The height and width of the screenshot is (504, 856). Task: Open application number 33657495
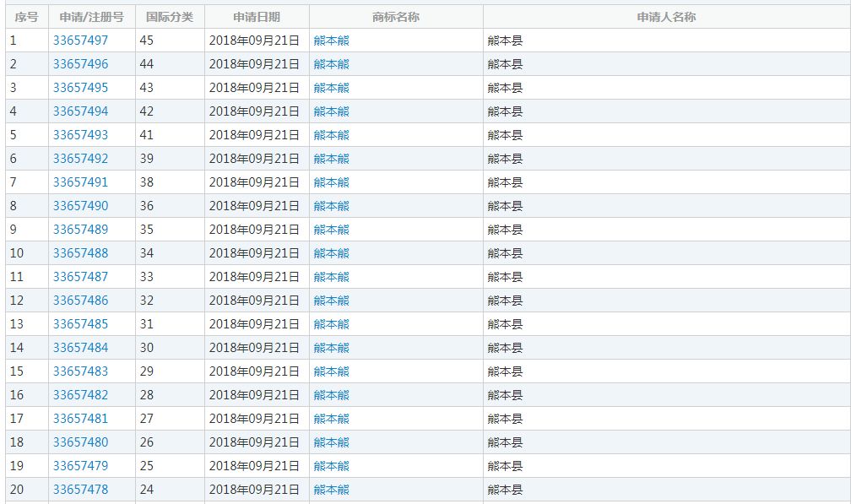click(80, 87)
